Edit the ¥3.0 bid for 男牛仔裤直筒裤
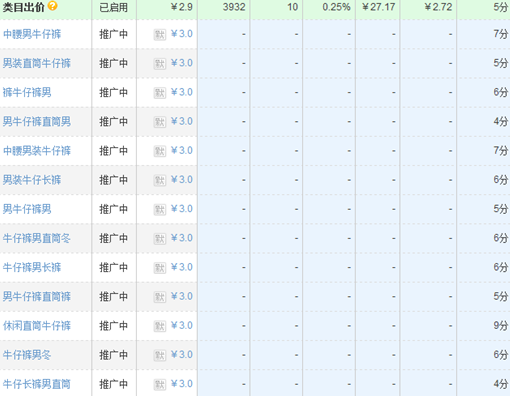Image resolution: width=510 pixels, height=397 pixels. [x=182, y=296]
